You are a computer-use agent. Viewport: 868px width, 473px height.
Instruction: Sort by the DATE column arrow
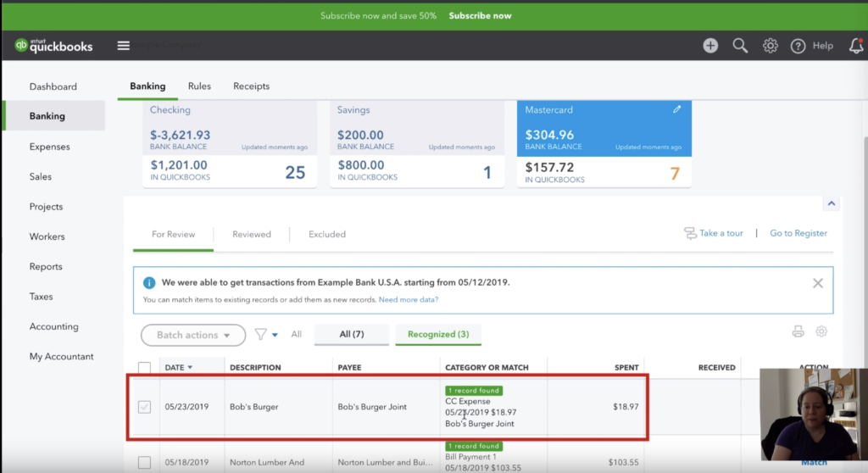[x=190, y=367]
